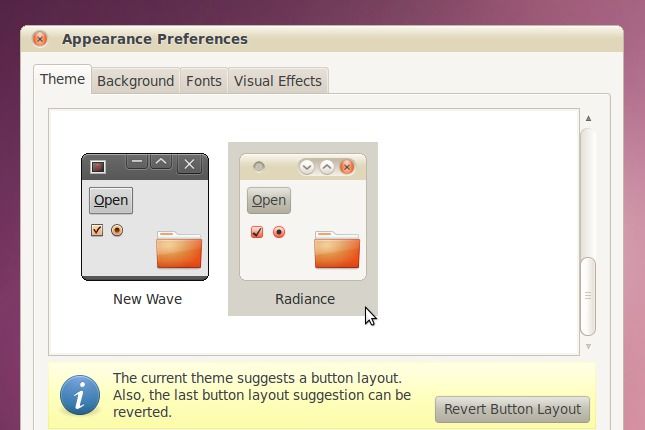Screen dimensions: 645x430
Task: Go to Visual Effects tab
Action: (x=277, y=82)
